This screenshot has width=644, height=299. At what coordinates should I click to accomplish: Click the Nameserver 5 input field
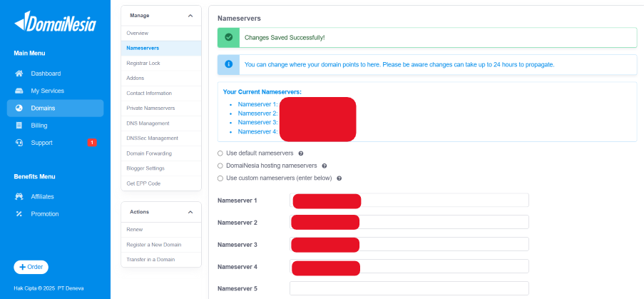point(409,288)
